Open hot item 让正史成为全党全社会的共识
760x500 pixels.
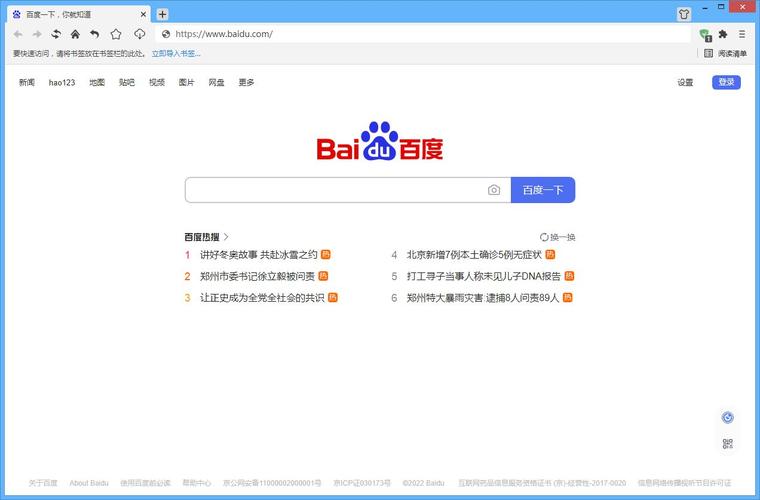pos(262,297)
